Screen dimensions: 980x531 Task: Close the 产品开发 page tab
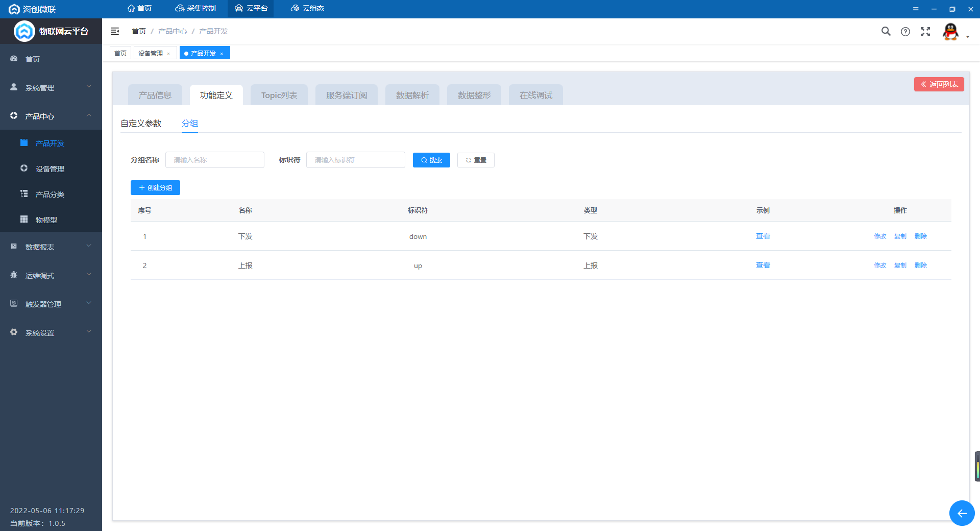222,54
